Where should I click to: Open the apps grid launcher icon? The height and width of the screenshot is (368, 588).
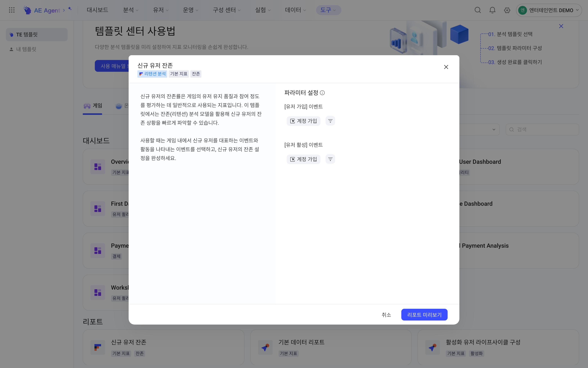[12, 10]
